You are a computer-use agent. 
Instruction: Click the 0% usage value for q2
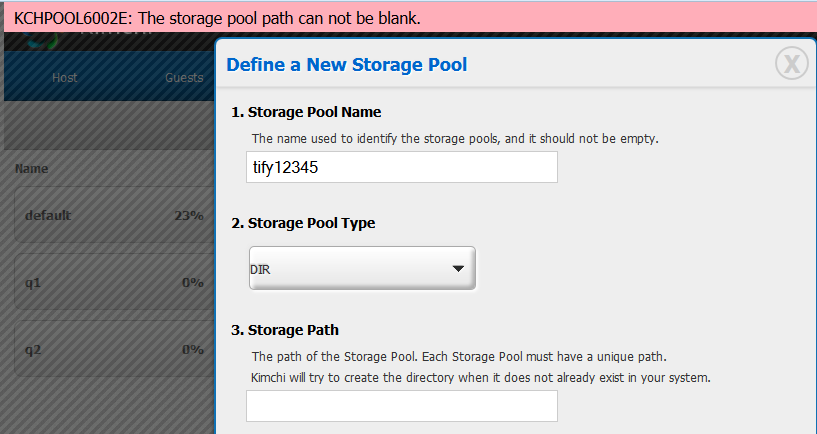[x=192, y=350]
